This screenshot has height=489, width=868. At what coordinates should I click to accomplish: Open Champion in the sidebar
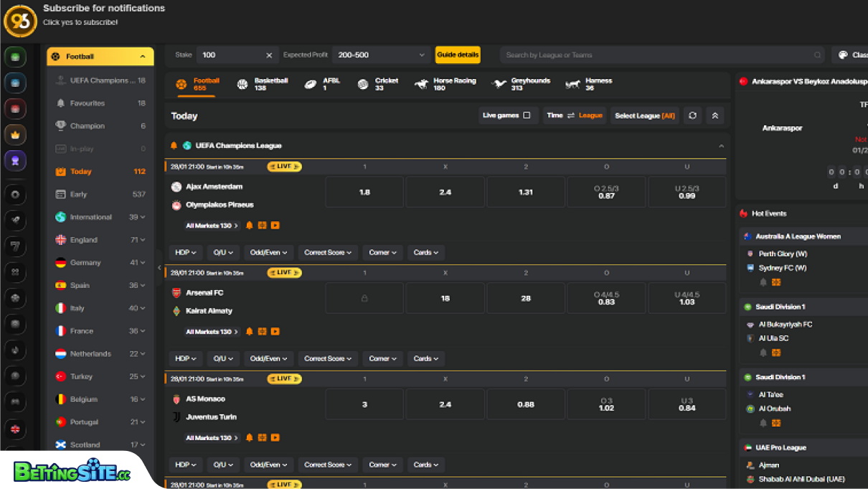click(100, 126)
